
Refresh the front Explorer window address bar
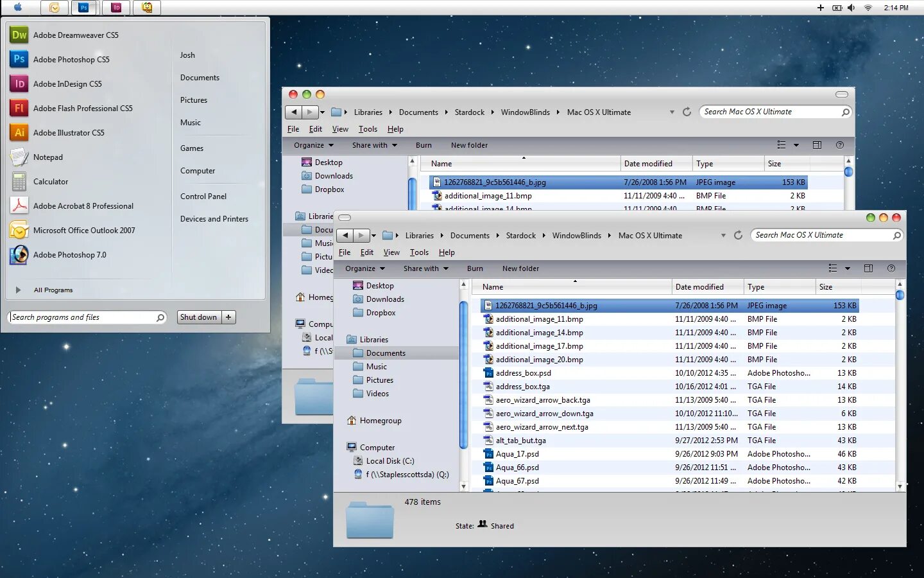[x=738, y=235]
